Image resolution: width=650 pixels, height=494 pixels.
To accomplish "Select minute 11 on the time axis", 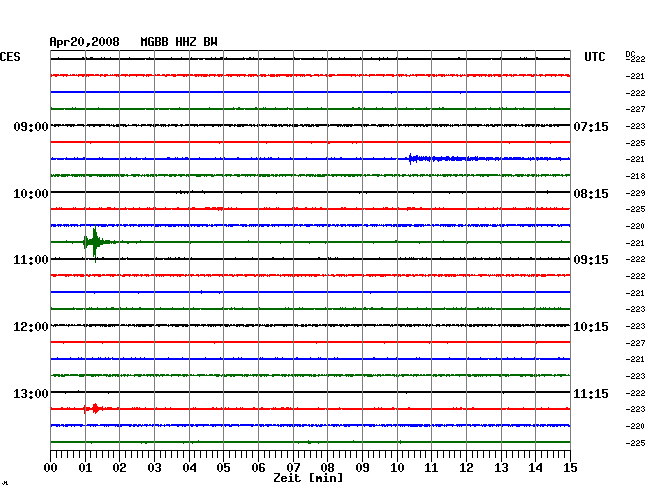I will point(432,468).
